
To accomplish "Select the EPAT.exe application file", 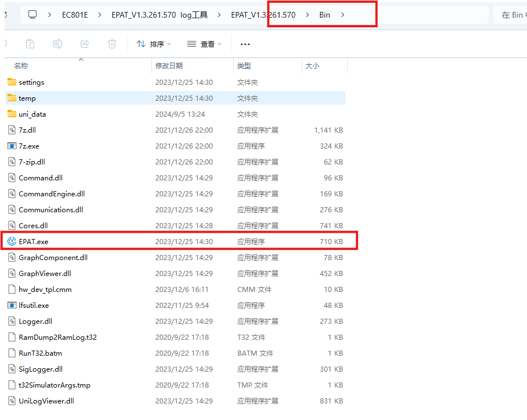I will pos(34,241).
